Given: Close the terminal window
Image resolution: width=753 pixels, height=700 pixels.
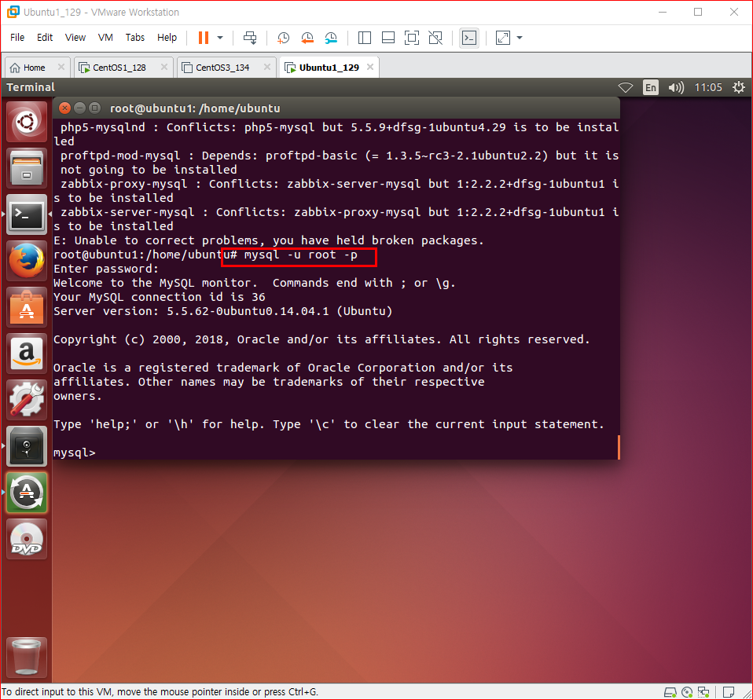Looking at the screenshot, I should point(64,108).
